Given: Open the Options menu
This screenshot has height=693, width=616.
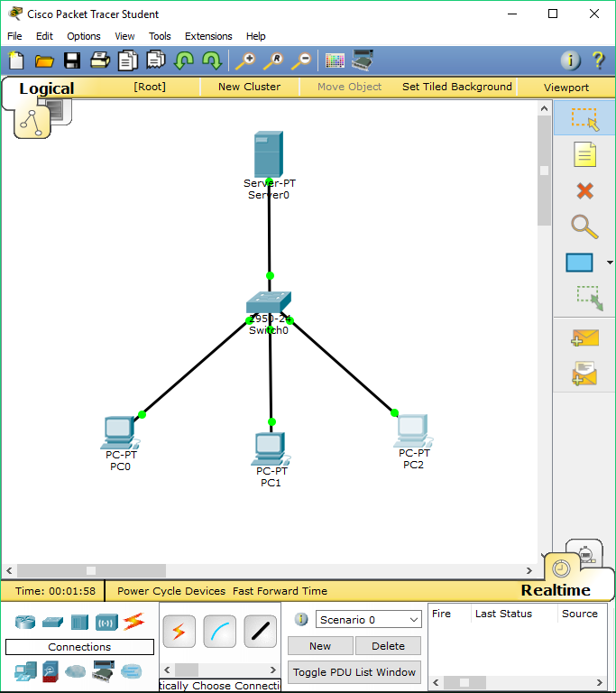Looking at the screenshot, I should click(x=84, y=36).
